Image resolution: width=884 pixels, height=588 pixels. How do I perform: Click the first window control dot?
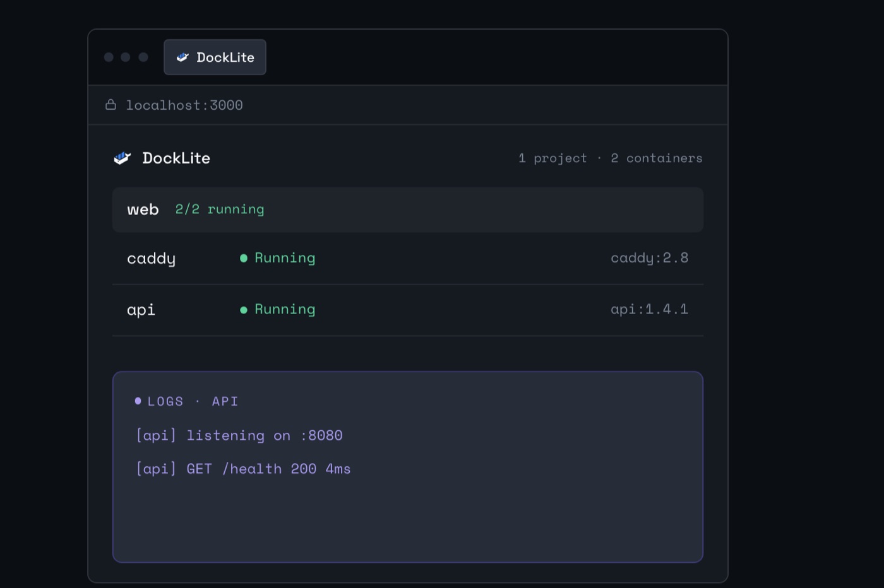(x=109, y=57)
